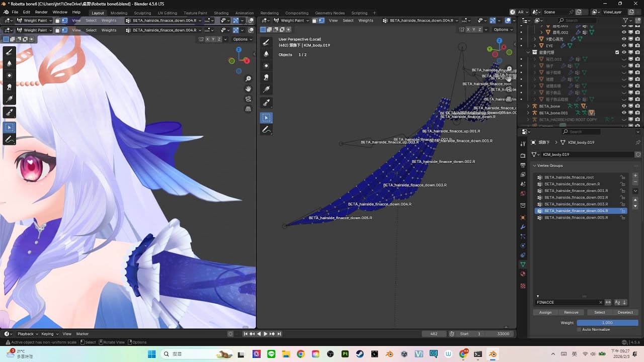Open Blender from the Windows taskbar
Image resolution: width=644 pixels, height=362 pixels.
pos(493,354)
